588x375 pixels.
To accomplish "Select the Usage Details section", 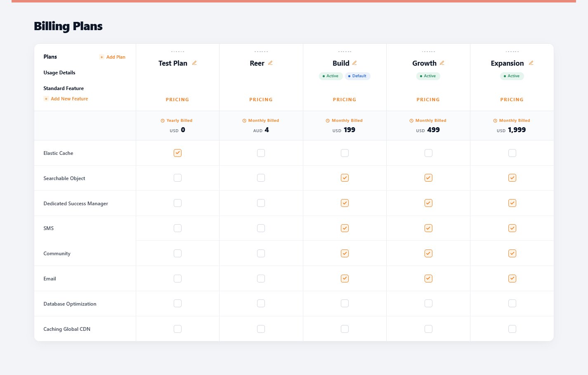I will (59, 73).
